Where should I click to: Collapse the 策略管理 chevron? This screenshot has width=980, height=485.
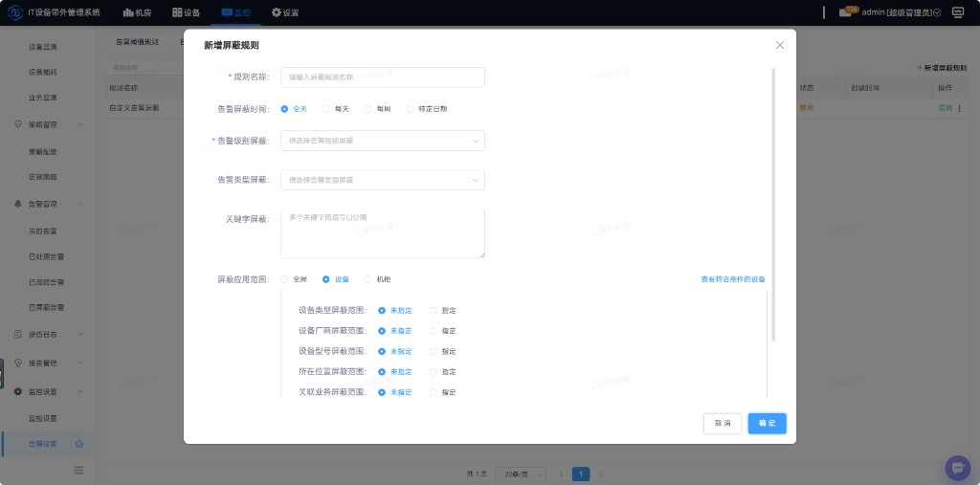point(80,125)
